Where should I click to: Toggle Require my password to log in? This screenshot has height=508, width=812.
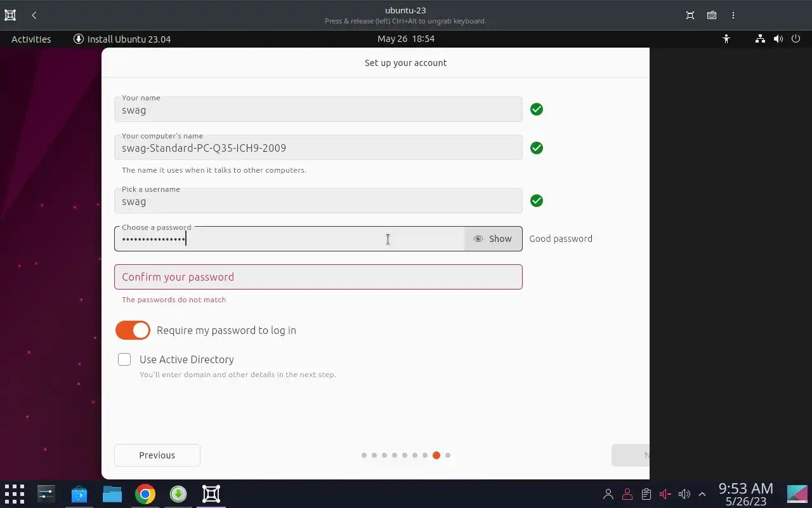[x=133, y=330]
